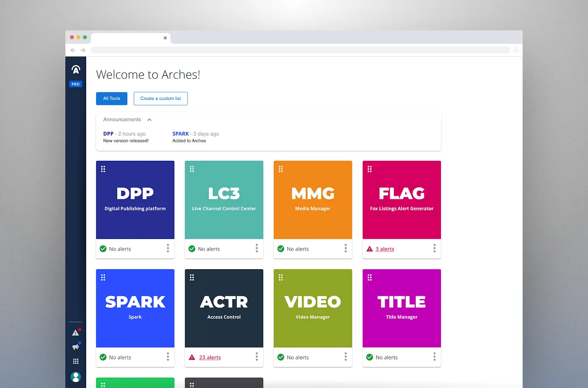Click the drag handle on the TITLE card
The image size is (588, 388).
tap(370, 277)
